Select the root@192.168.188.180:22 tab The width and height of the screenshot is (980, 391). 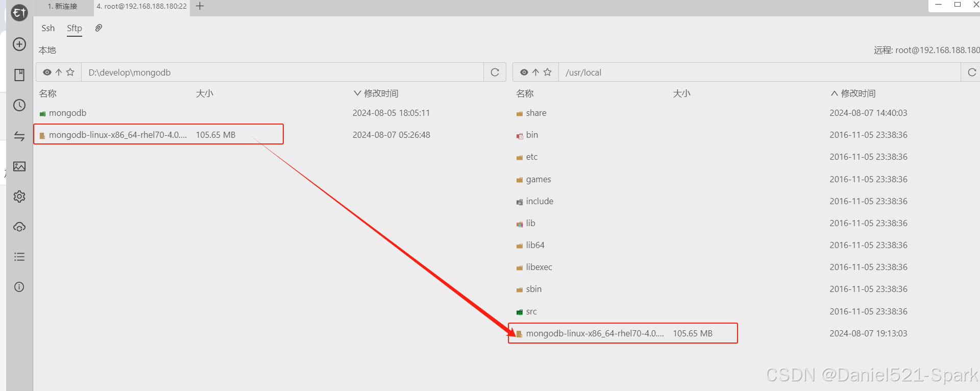pyautogui.click(x=142, y=7)
